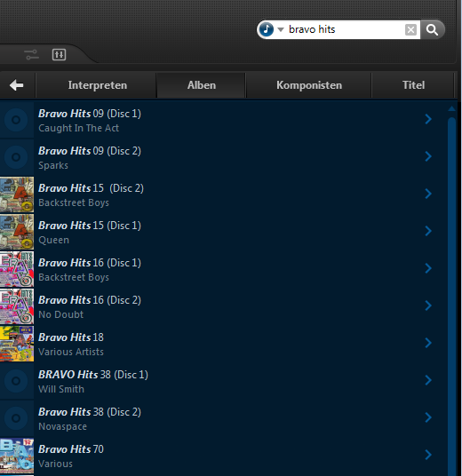Click placeholder disc icon for Bravo Hits 38 (Disc 2)
The image size is (462, 476).
point(17,418)
